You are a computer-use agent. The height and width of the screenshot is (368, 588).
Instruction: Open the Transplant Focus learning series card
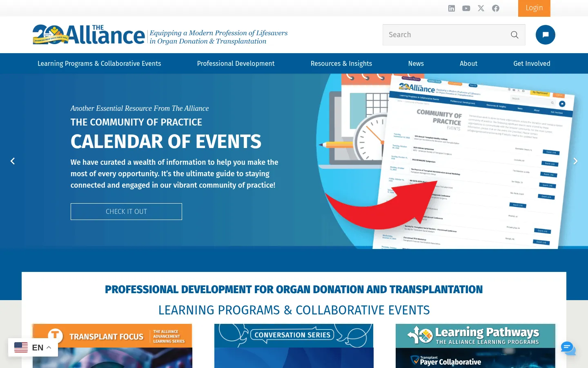112,346
